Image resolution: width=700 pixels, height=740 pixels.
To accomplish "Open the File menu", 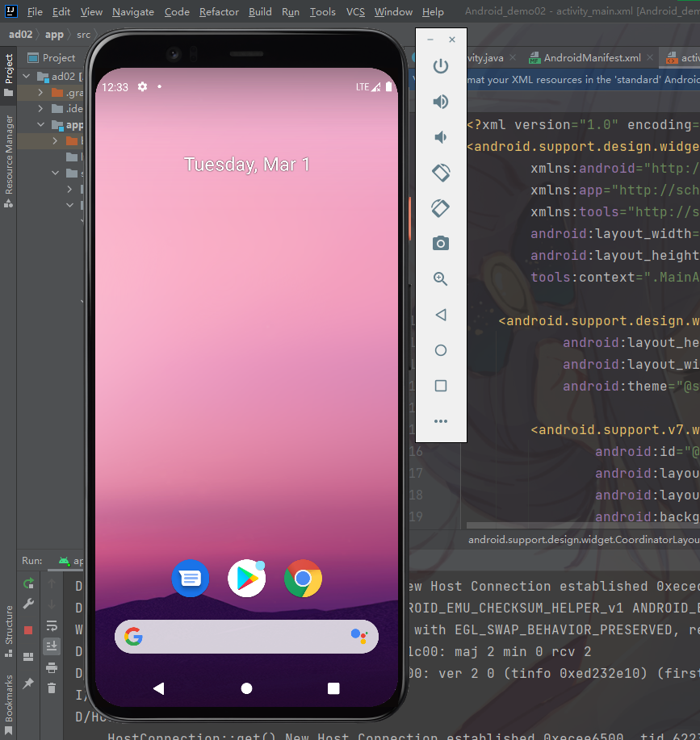I will click(x=35, y=12).
